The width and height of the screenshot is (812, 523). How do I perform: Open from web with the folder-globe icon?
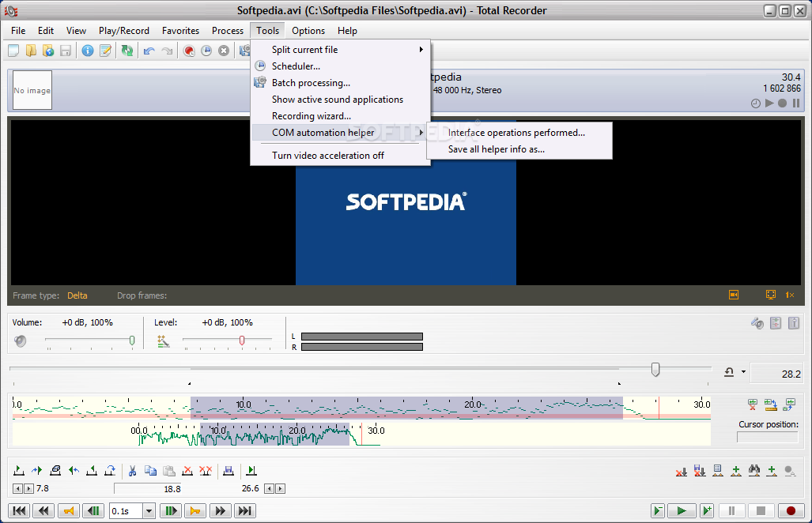pos(48,51)
